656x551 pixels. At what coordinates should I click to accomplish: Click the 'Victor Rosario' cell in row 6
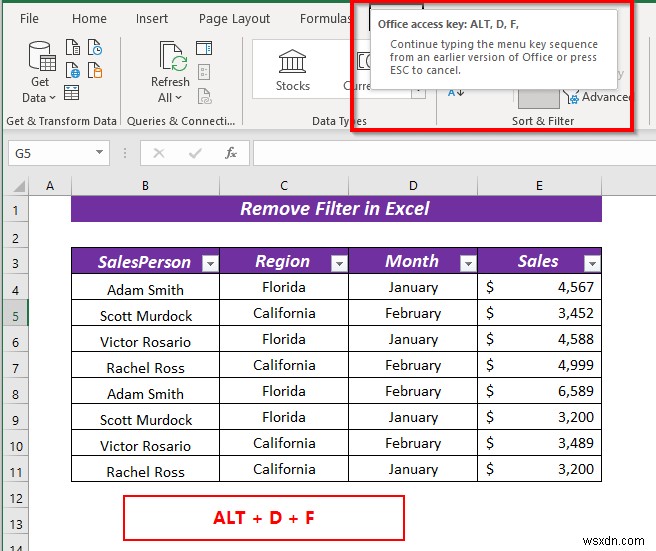(x=145, y=339)
